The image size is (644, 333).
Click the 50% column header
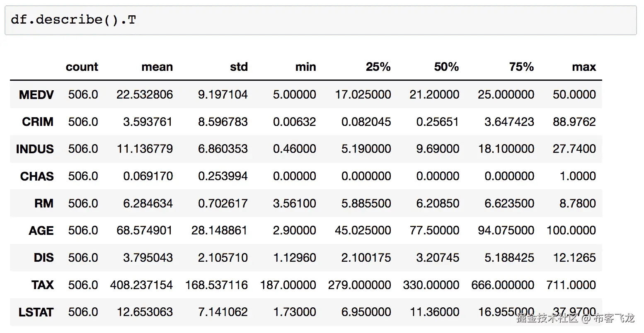[446, 67]
